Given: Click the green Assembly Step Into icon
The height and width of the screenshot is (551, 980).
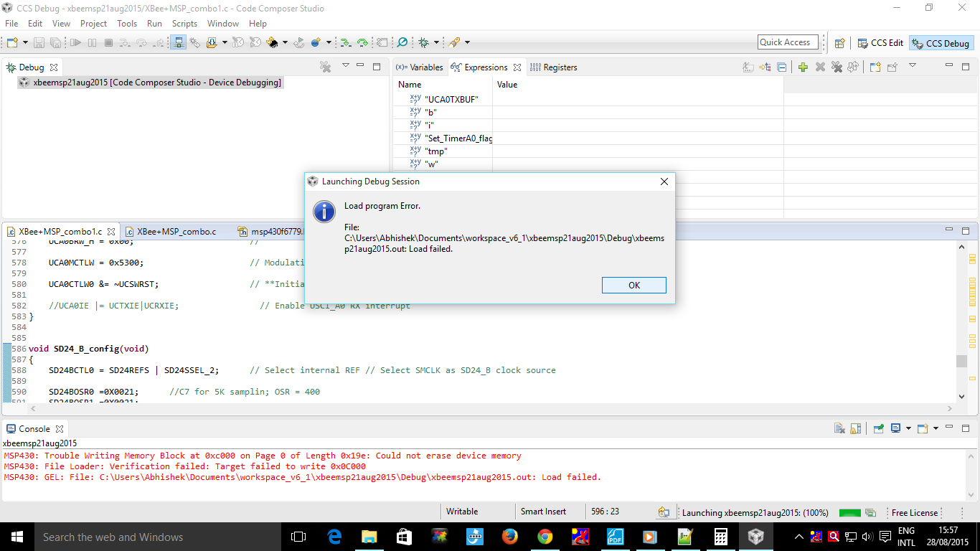Looking at the screenshot, I should tap(346, 43).
